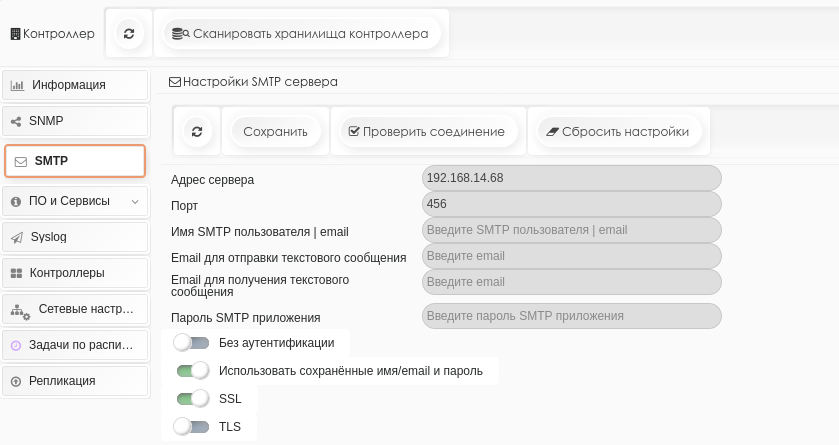The height and width of the screenshot is (445, 839).
Task: Click the Информация bar chart icon
Action: pos(18,85)
